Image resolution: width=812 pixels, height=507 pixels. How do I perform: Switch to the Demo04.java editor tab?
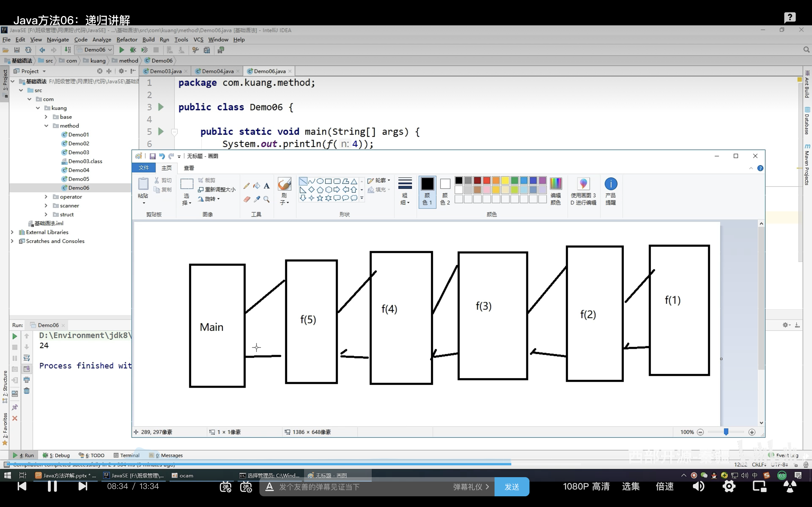[217, 71]
